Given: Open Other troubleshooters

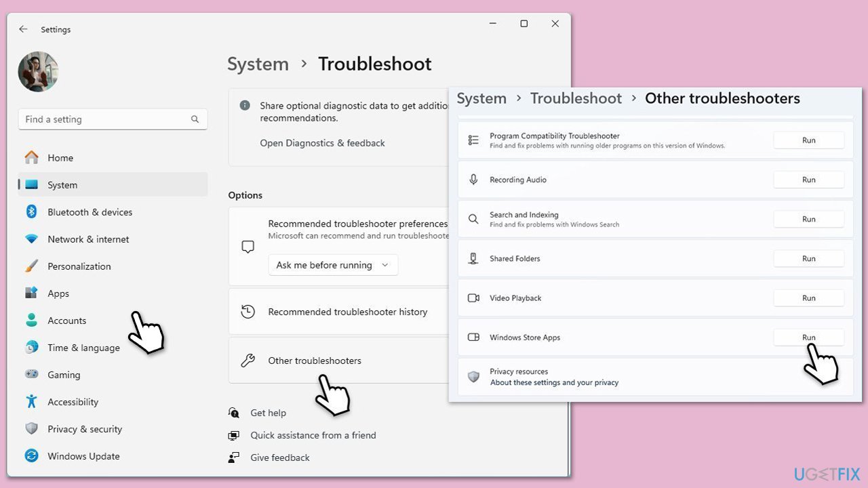Looking at the screenshot, I should (x=339, y=361).
